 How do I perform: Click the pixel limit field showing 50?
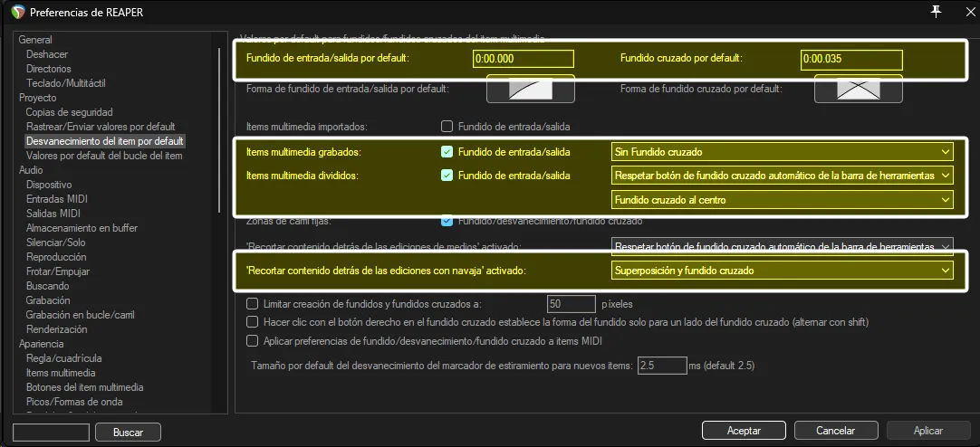tap(572, 304)
